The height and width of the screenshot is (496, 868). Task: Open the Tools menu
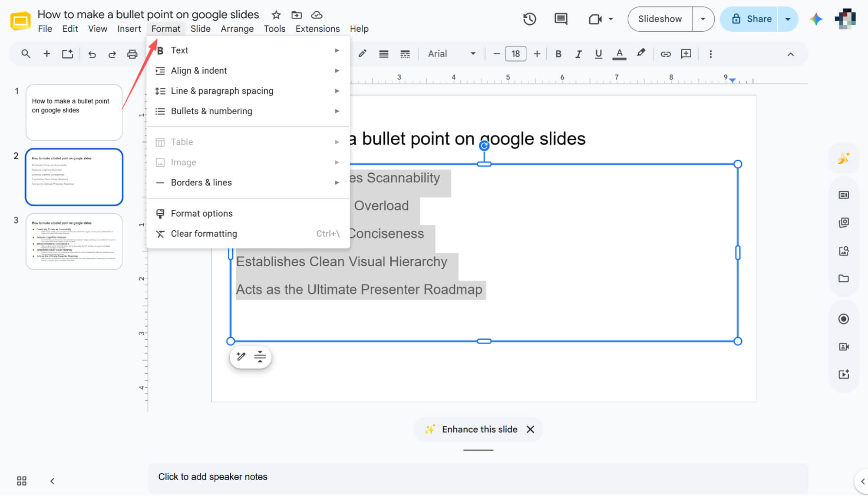[x=274, y=29]
